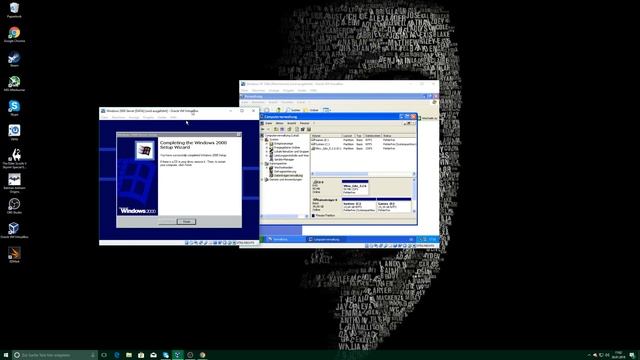Open the Windows Start menu
The width and height of the screenshot is (640, 360).
click(x=6, y=355)
